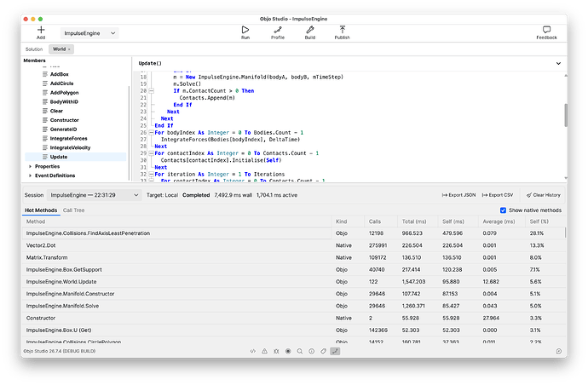Expand the Event Definitions group
This screenshot has height=385, width=588.
(30, 175)
